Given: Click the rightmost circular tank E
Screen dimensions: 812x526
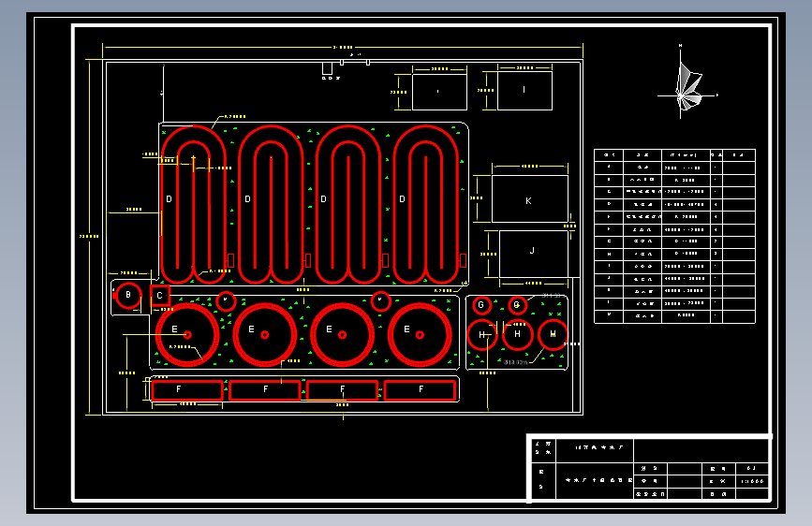Looking at the screenshot, I should click(x=420, y=335).
